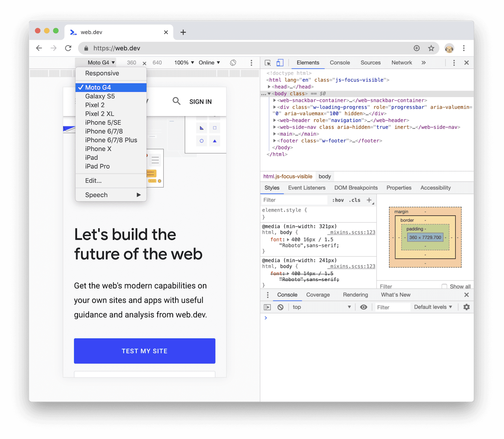
Task: Click the TEST MY SITE button
Action: 144,351
